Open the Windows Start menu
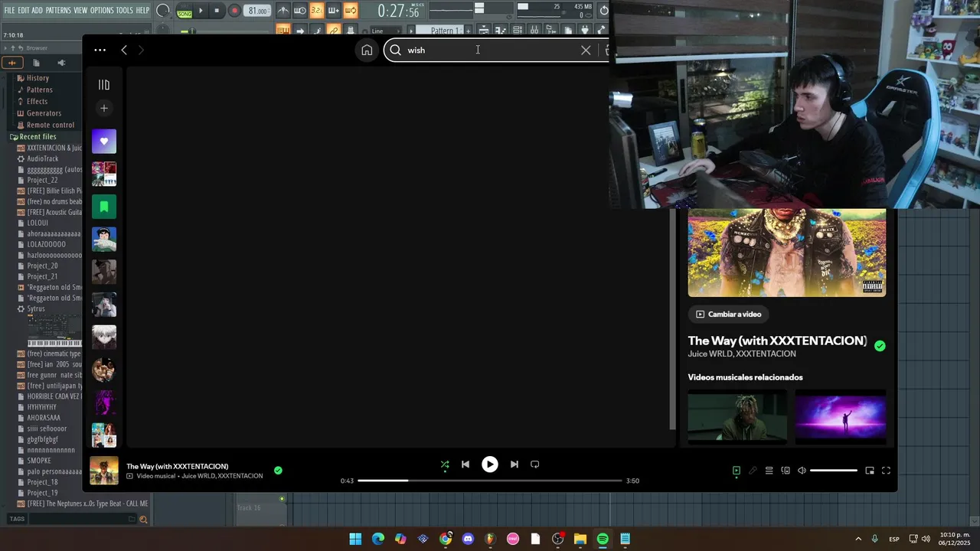Screen dimensions: 980x551 [355, 539]
